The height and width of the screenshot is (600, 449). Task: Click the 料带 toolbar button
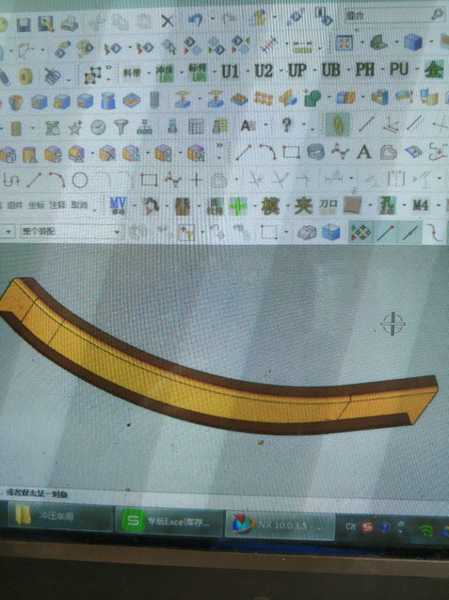131,73
